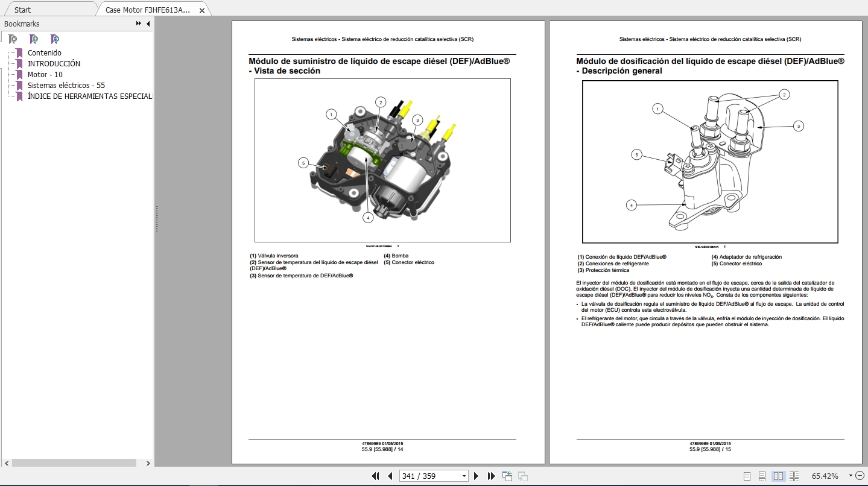Click the previous view icon
This screenshot has height=486, width=868.
[507, 476]
